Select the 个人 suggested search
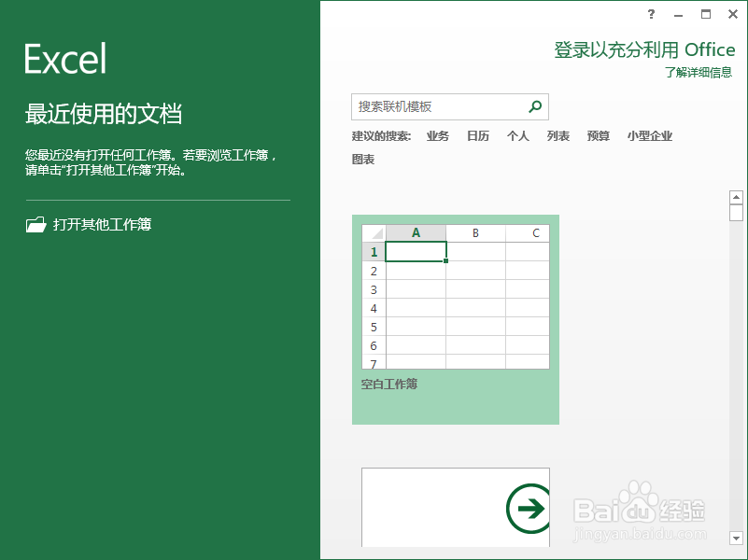This screenshot has width=748, height=560. (x=517, y=135)
